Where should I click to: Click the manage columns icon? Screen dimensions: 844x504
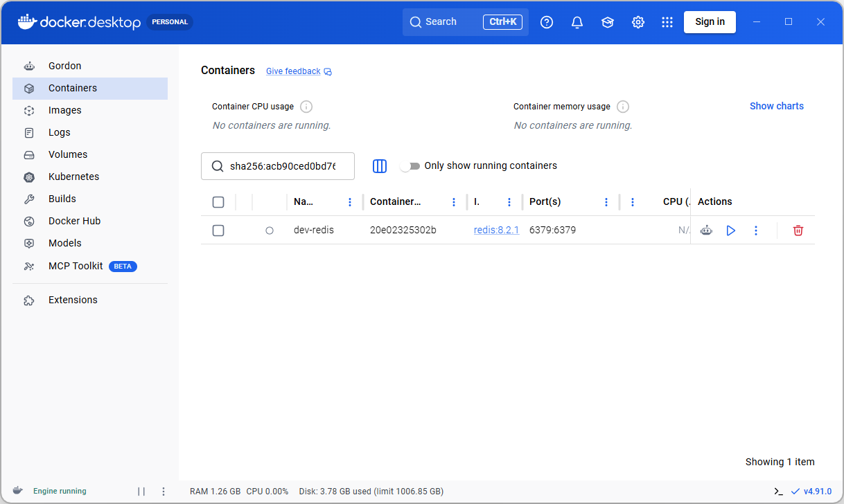[380, 166]
